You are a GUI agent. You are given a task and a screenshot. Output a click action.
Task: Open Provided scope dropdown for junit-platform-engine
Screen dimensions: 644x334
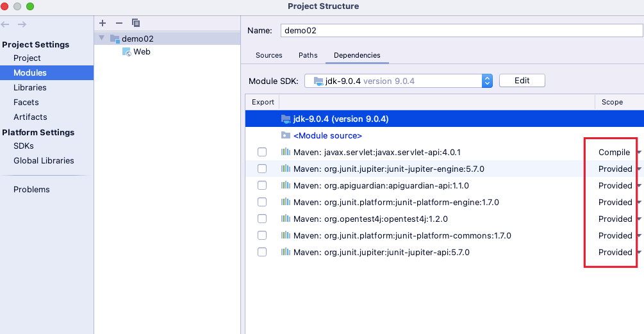click(x=639, y=202)
